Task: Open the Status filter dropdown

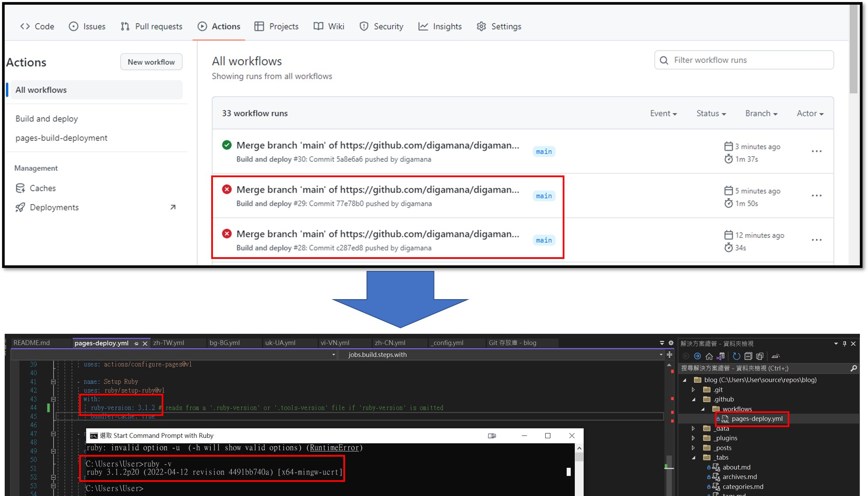Action: click(x=711, y=113)
